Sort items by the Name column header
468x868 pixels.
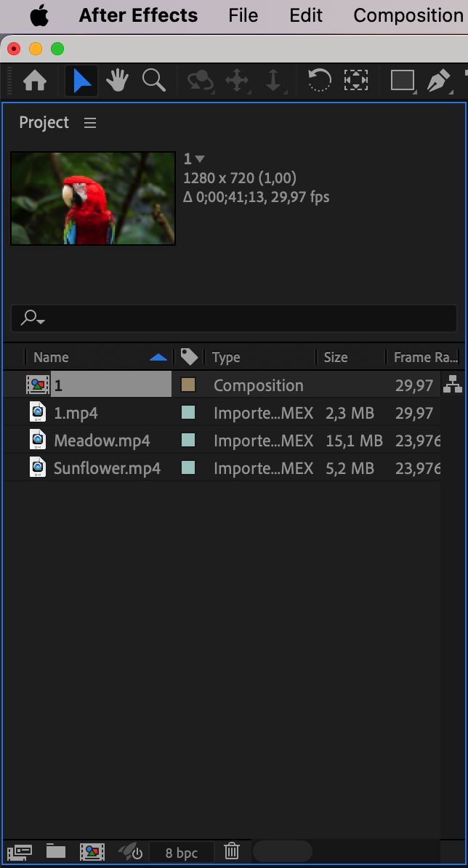51,358
